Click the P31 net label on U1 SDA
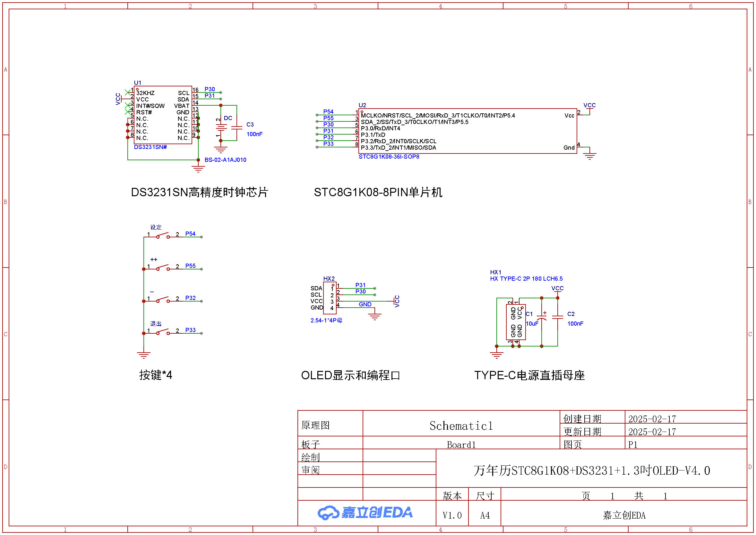Viewport: 756px width, 535px height. tap(210, 96)
